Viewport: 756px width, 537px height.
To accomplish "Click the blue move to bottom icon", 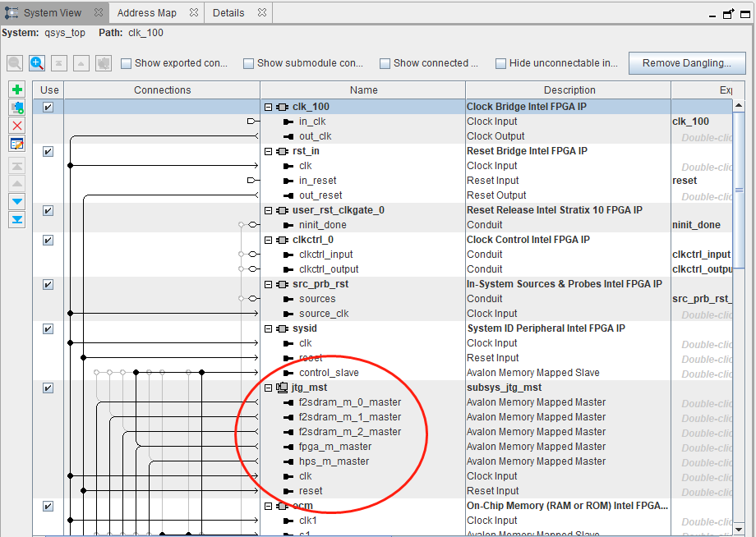I will click(x=17, y=219).
